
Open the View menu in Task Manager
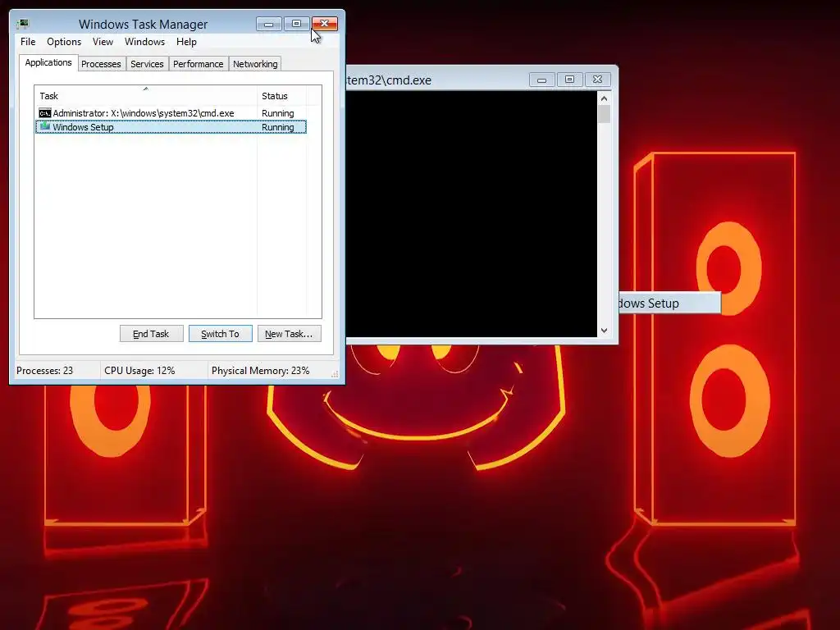103,42
